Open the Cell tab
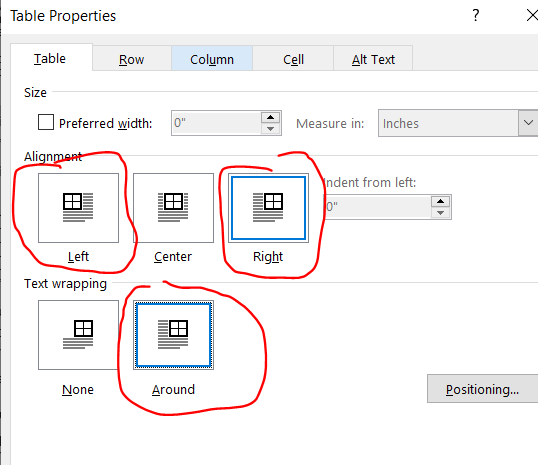The image size is (538, 465). 293,59
